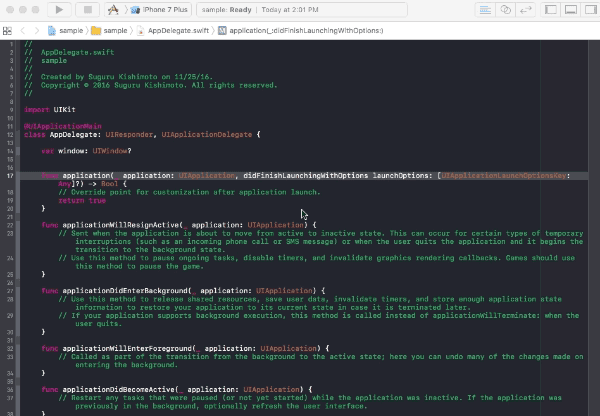Click the sample: Ready status display
Image resolution: width=600 pixels, height=416 pixels.
[227, 10]
